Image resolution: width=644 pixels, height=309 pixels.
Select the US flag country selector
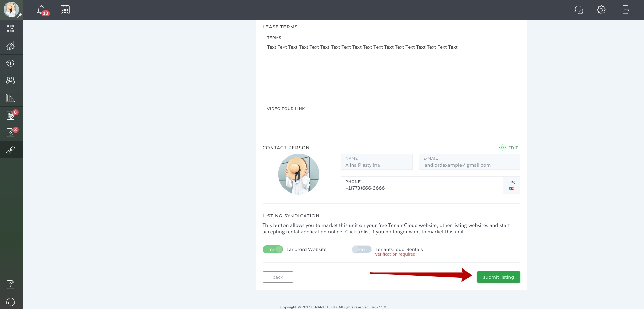[511, 185]
